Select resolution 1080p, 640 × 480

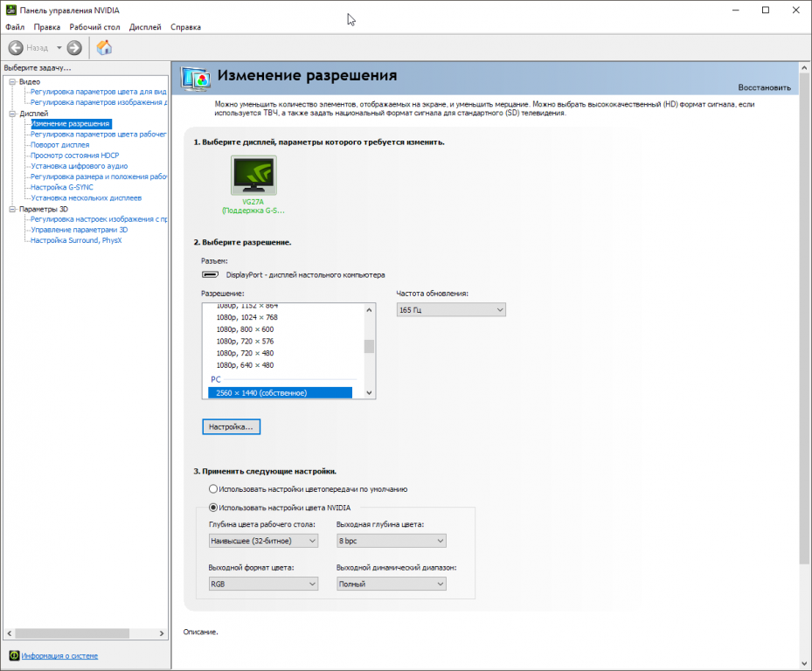[245, 365]
